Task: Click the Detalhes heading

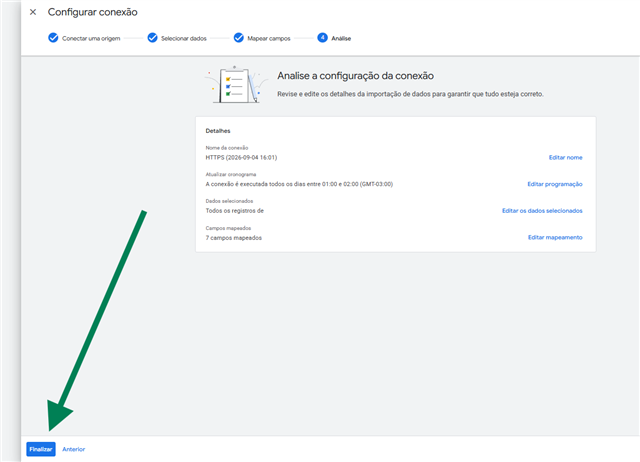Action: pyautogui.click(x=218, y=131)
